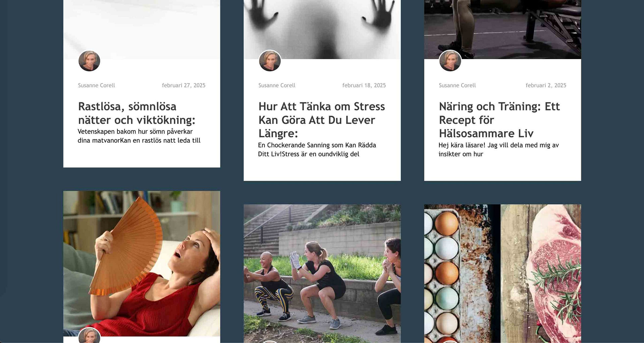Click partial avatar below fan woman photo
The image size is (644, 343).
pos(89,335)
